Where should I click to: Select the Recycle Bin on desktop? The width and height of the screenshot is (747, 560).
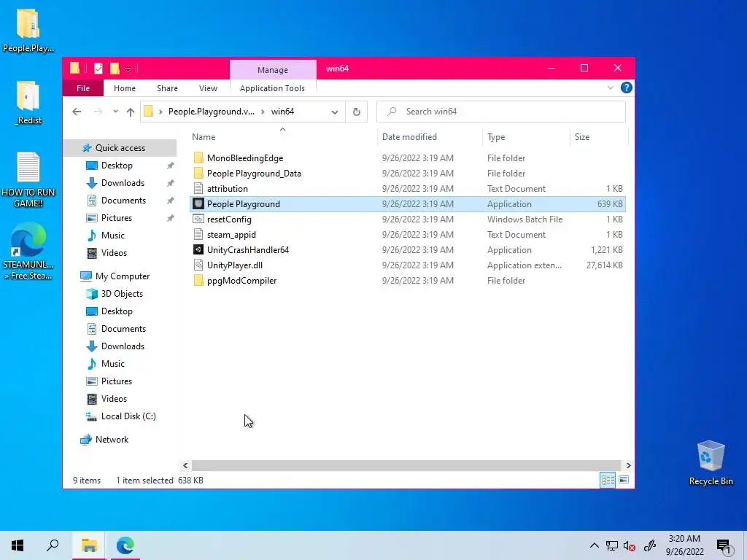(x=711, y=463)
